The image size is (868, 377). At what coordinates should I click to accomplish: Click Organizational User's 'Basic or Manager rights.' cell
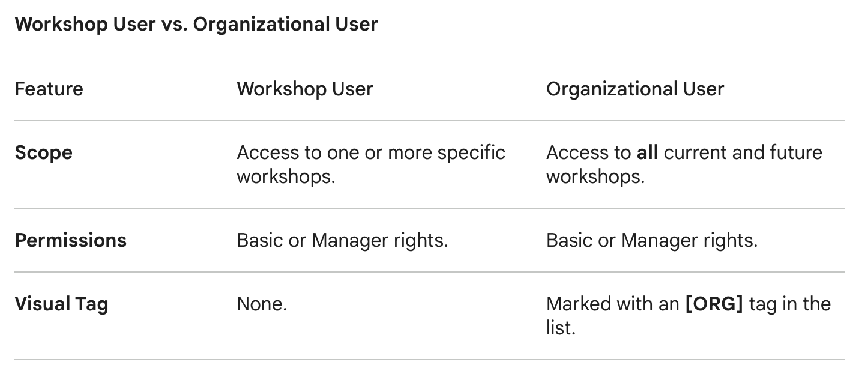652,240
